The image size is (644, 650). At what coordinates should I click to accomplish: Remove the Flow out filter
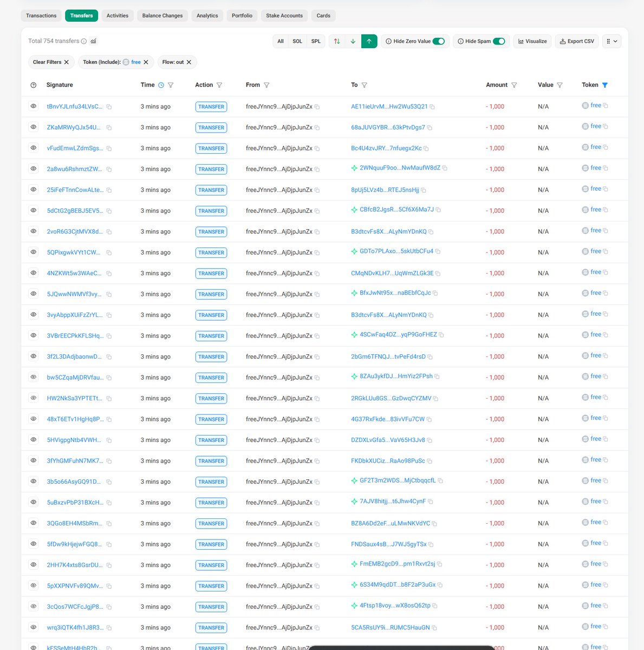pos(189,62)
